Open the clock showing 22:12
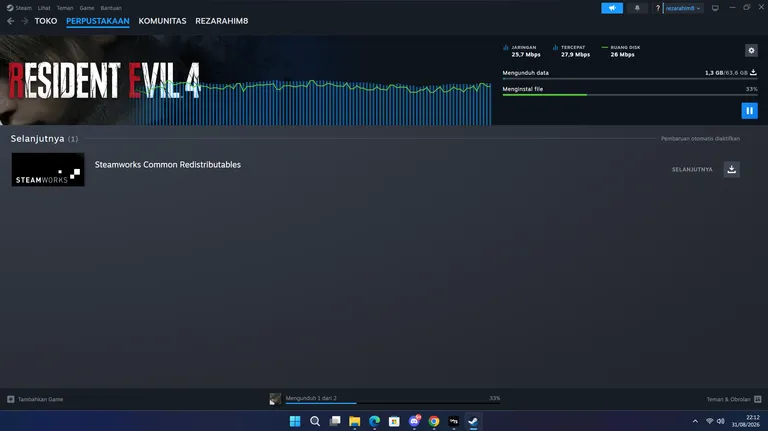 (745, 421)
